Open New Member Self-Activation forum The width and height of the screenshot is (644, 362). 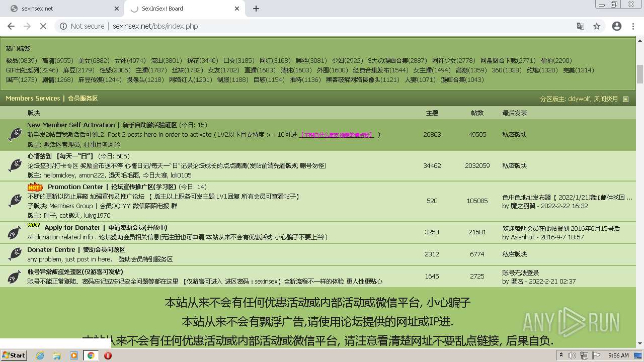pyautogui.click(x=102, y=125)
